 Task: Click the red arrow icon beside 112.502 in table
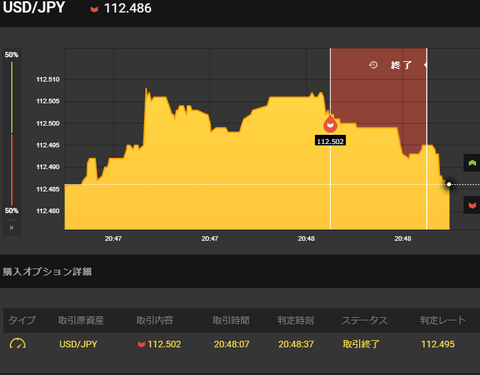[x=141, y=344]
